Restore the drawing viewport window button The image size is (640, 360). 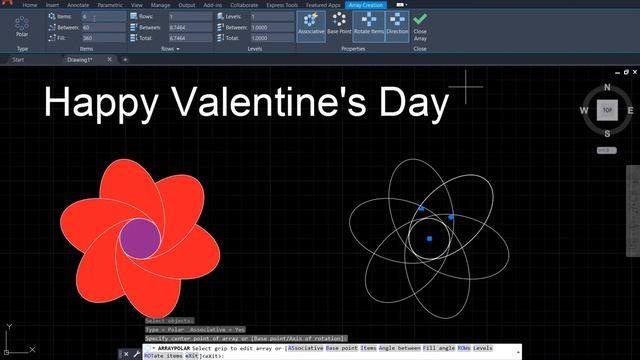pyautogui.click(x=626, y=72)
